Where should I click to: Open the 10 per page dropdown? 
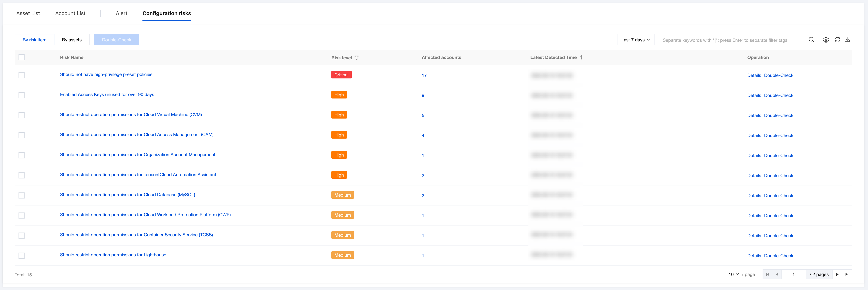click(733, 274)
